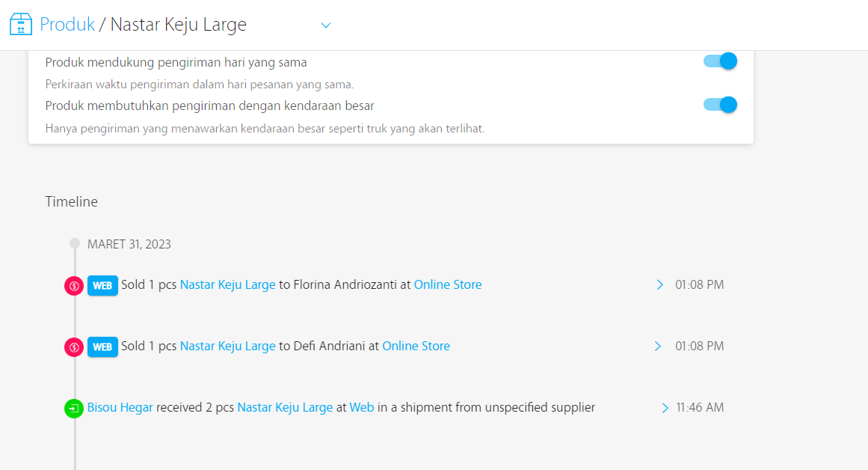868x470 pixels.
Task: Open Online Store link in Defi's sale
Action: pos(416,346)
